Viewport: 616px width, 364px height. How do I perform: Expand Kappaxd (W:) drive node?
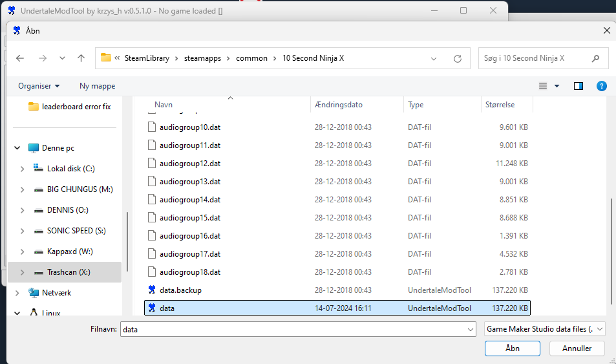23,252
